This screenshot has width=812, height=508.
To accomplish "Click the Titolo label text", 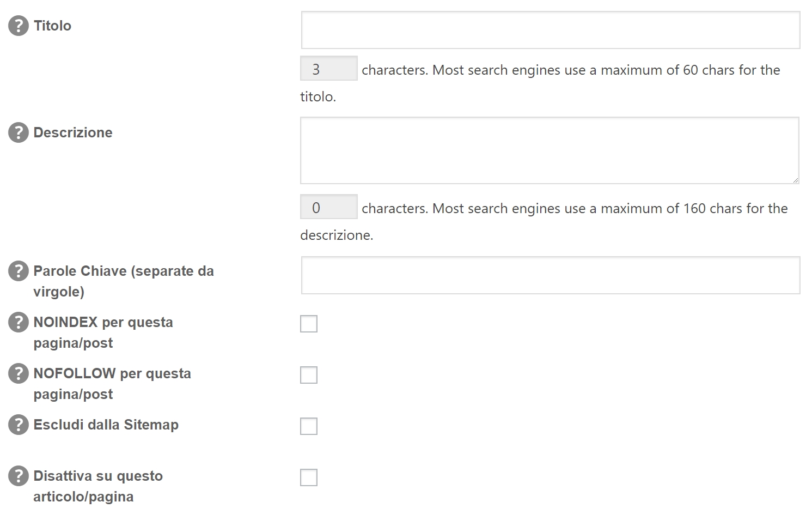I will pyautogui.click(x=52, y=26).
